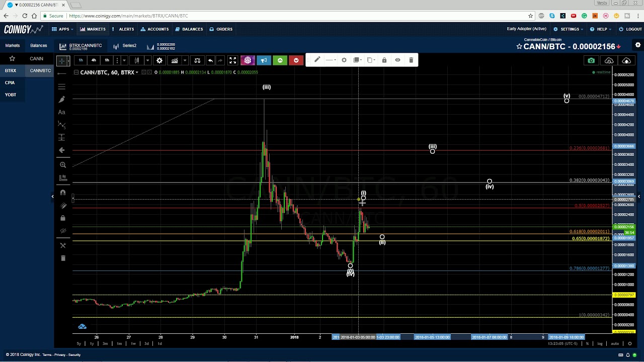Open drawing settings gear in floating toolbar
The image size is (644, 362).
[344, 60]
